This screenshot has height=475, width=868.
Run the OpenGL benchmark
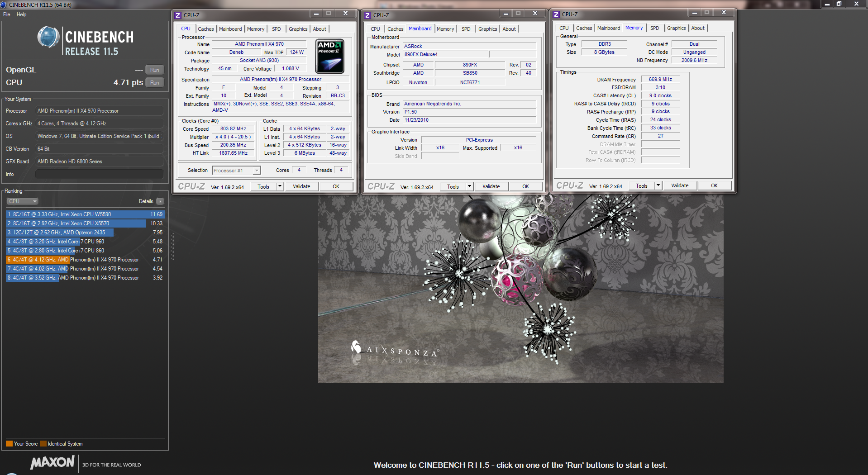(155, 70)
